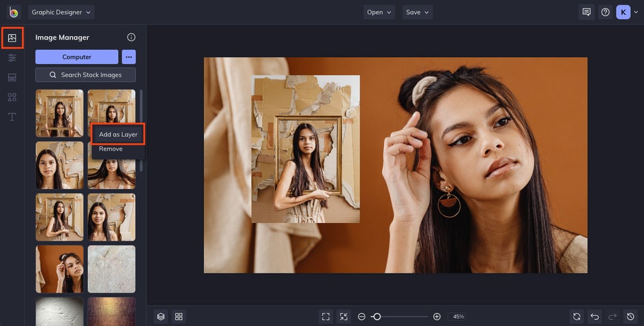Select first thumbnail of girl holding frame

(x=59, y=113)
